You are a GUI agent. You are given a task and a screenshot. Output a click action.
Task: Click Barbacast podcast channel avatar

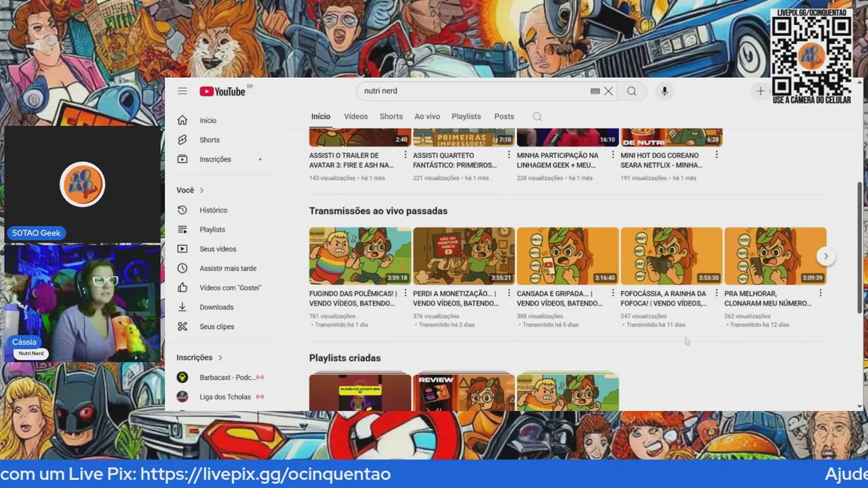tap(182, 377)
